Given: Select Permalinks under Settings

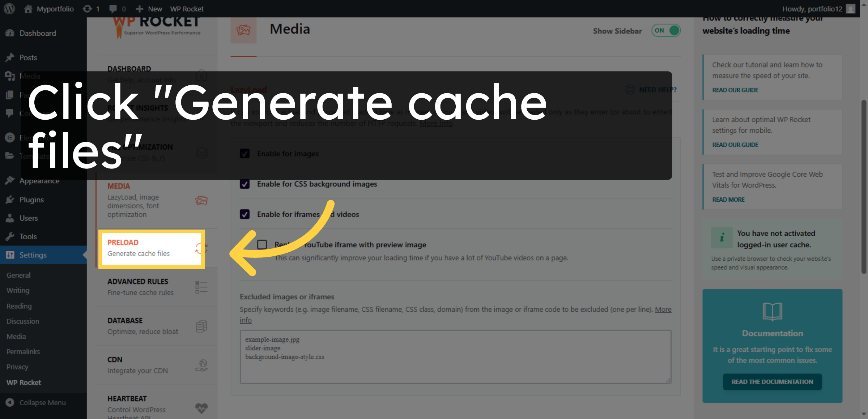Looking at the screenshot, I should 23,351.
